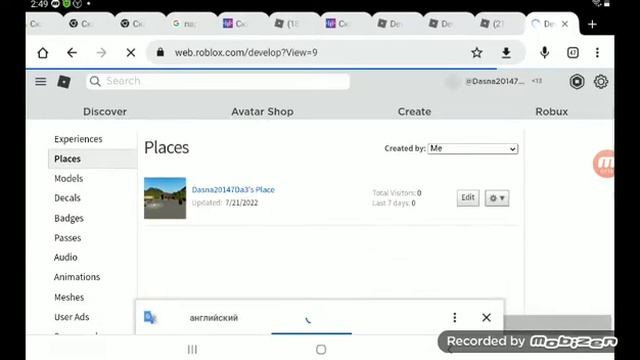Select английский in the translate bar
640x360 pixels.
(x=214, y=318)
